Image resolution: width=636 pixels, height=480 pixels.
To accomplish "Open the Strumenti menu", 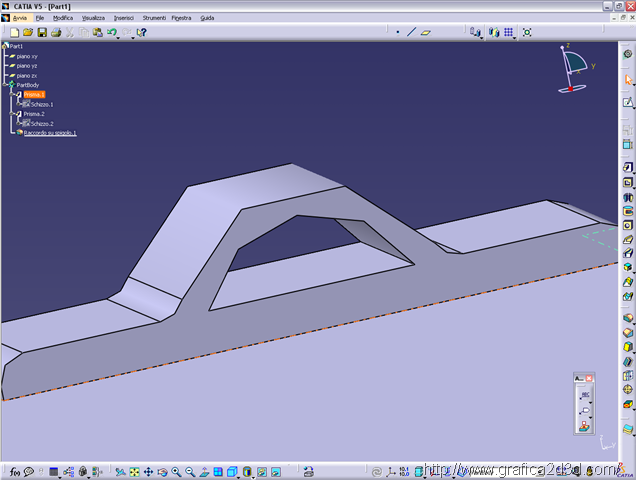I will click(154, 18).
